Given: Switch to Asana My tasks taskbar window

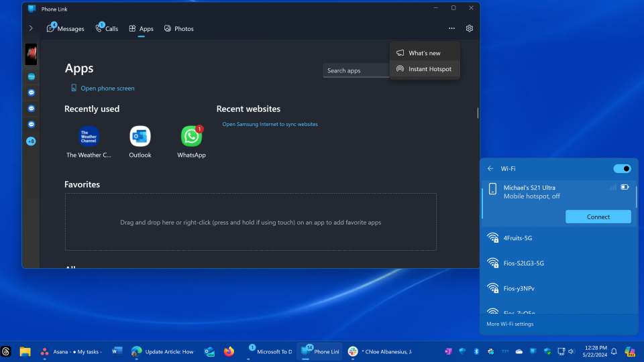Looking at the screenshot, I should 72,351.
